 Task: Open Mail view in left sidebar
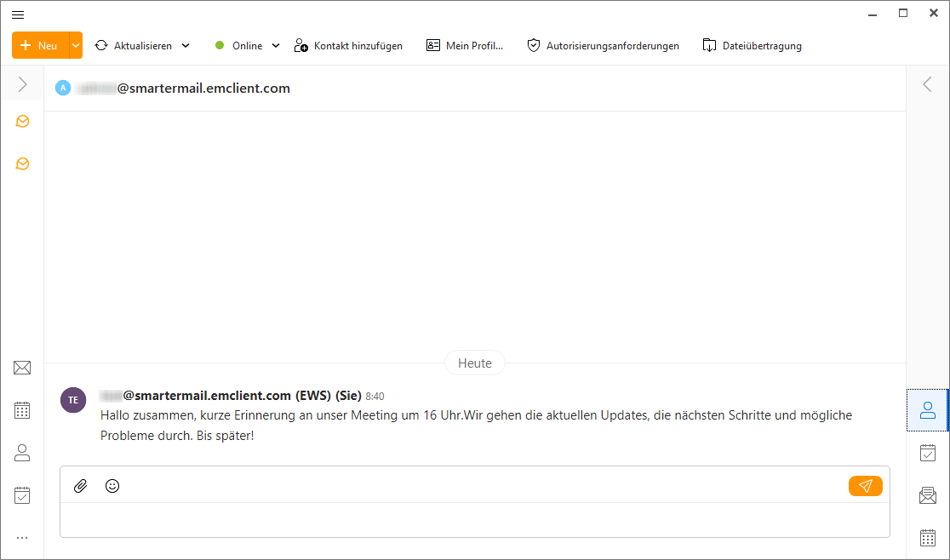coord(22,368)
